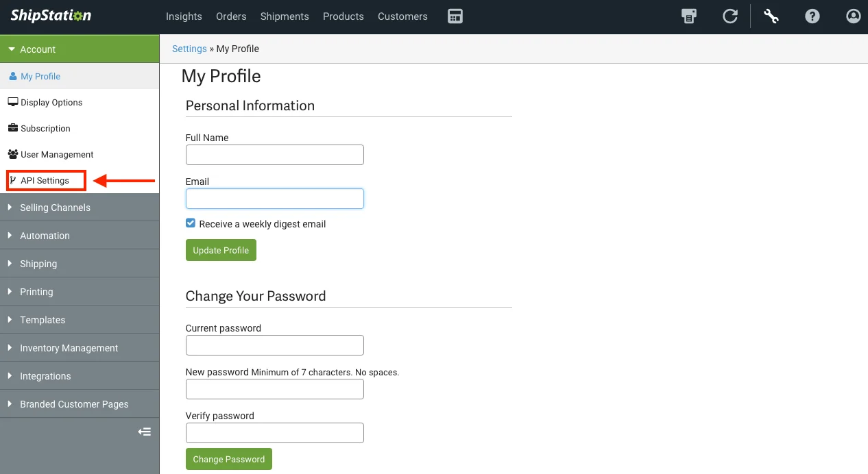
Task: Expand Selling Channels section
Action: (80, 208)
